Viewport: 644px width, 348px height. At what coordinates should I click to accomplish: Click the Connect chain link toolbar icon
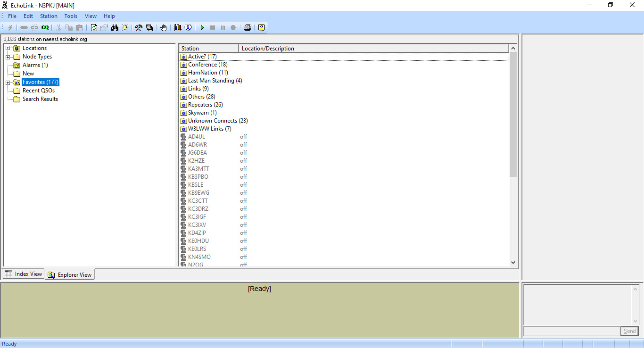[24, 28]
